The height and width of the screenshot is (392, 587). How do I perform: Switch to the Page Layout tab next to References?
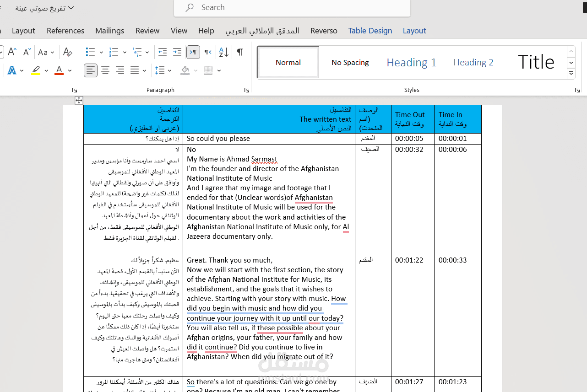[23, 31]
